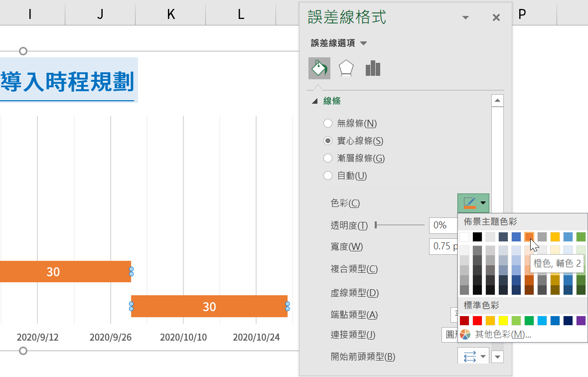Select the 無線條 radio option
The width and height of the screenshot is (588, 377).
[328, 123]
